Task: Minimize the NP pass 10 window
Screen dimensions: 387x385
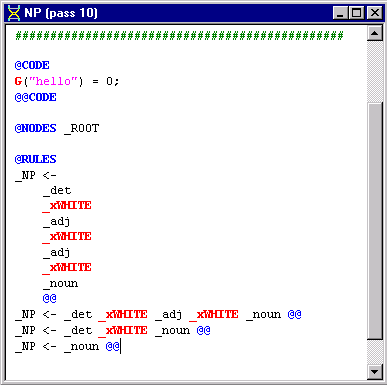Action: pyautogui.click(x=340, y=13)
